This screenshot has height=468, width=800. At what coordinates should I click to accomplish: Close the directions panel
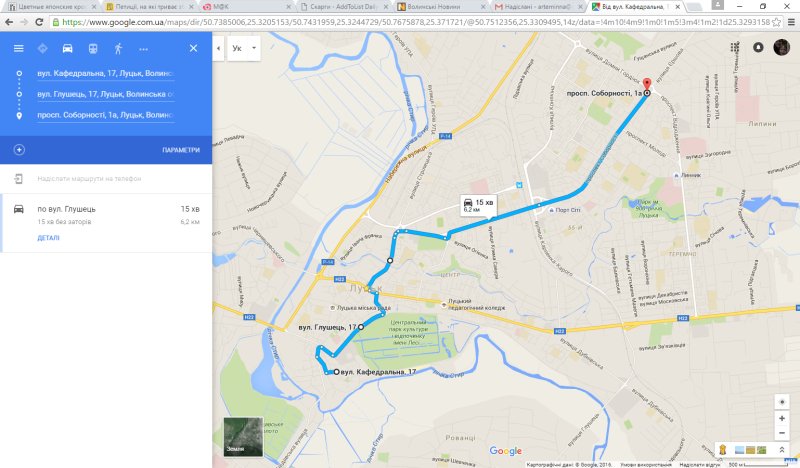point(193,48)
